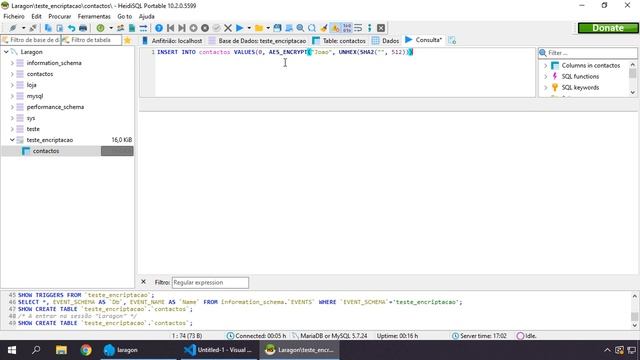
Task: Toggle the wrap long lines icon
Action: pyautogui.click(x=358, y=28)
